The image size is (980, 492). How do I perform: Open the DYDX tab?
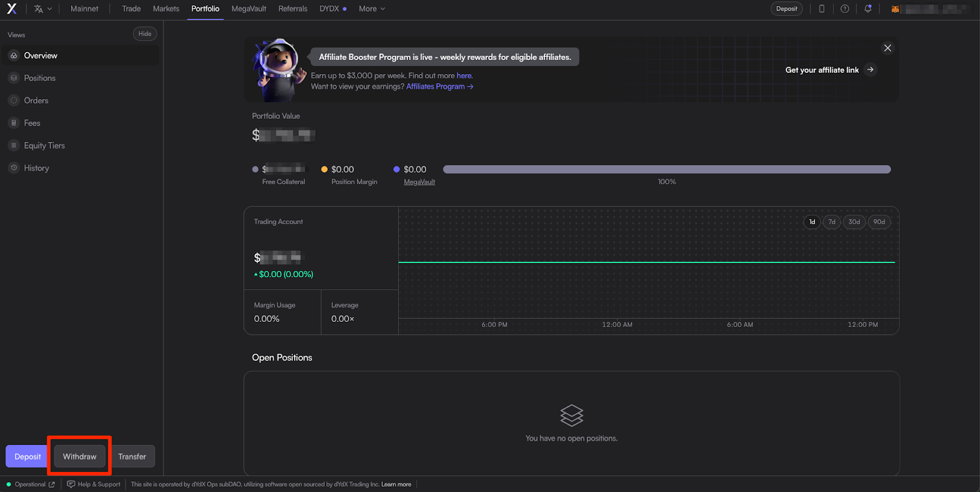pos(333,9)
